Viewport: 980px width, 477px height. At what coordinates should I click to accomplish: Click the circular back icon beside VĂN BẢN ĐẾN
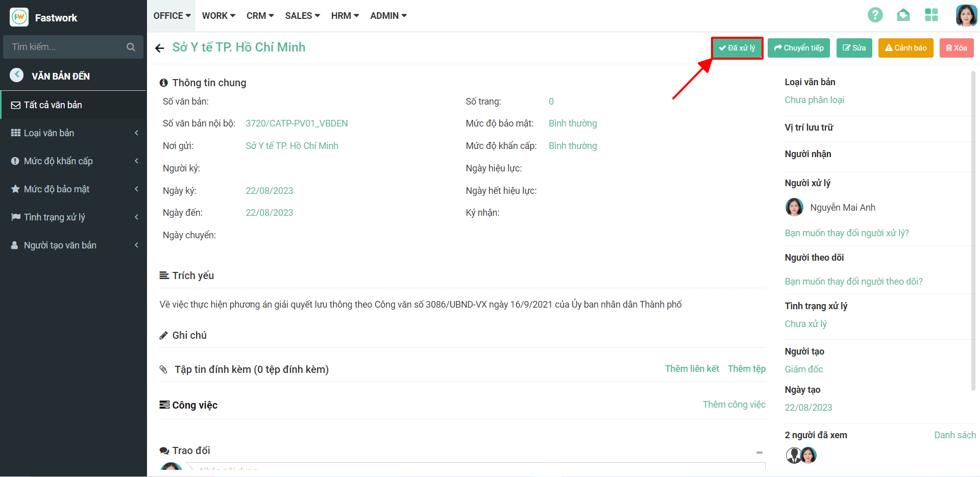pos(17,76)
